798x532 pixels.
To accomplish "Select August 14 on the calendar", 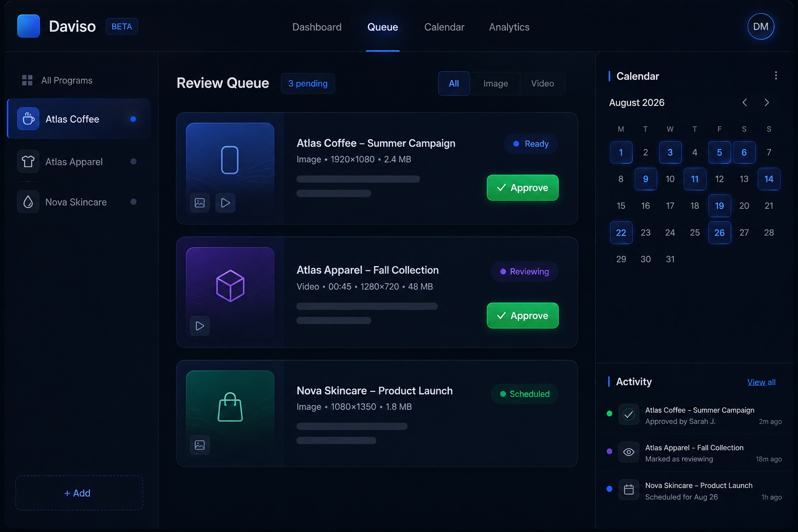I will coord(769,179).
